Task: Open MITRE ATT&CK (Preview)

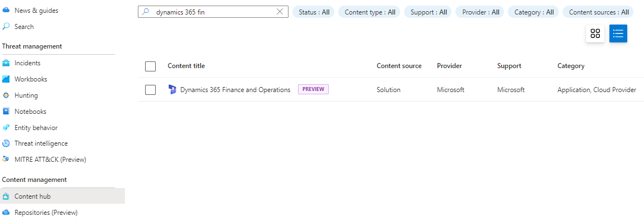Action: click(50, 160)
